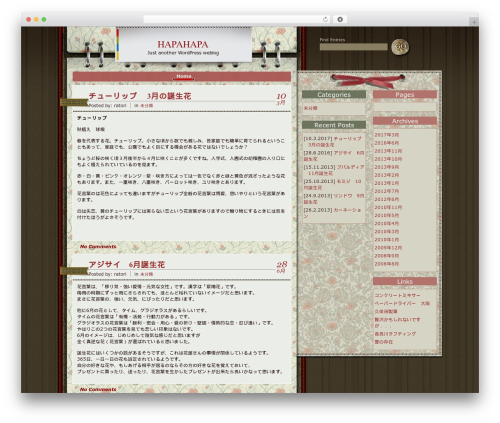Image resolution: width=500 pixels, height=423 pixels.
Task: Click the HAPAHAPA site title
Action: pos(183,44)
